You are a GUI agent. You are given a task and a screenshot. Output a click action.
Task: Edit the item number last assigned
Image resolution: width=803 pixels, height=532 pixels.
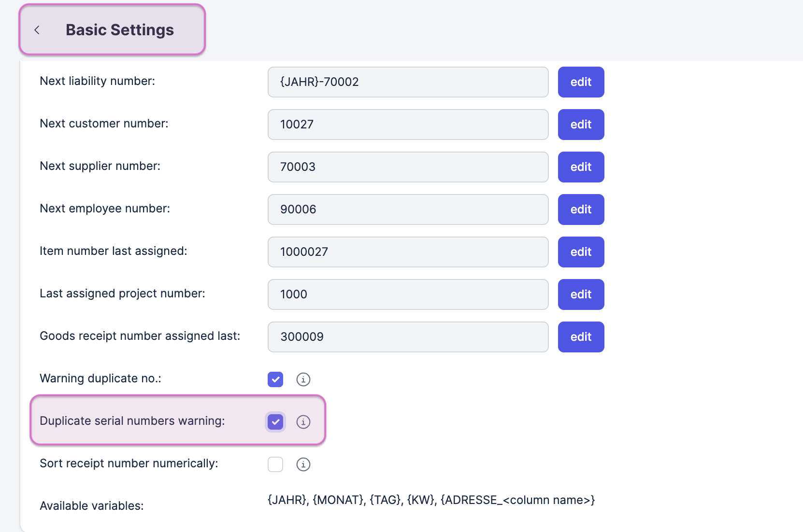click(581, 252)
